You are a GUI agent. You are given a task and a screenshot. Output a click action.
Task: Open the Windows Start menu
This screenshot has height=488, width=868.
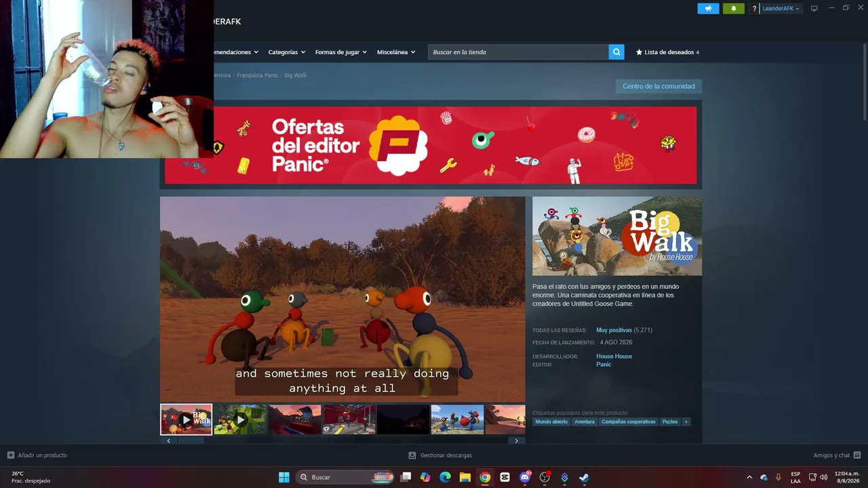(x=284, y=477)
